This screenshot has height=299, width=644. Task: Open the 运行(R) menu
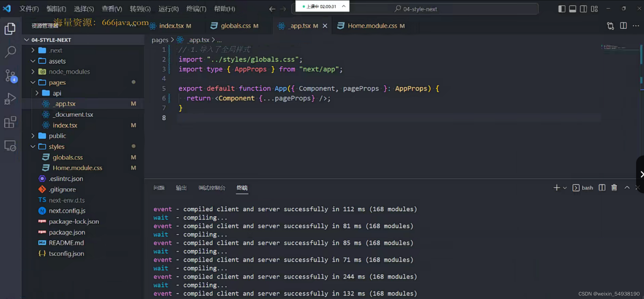[169, 9]
